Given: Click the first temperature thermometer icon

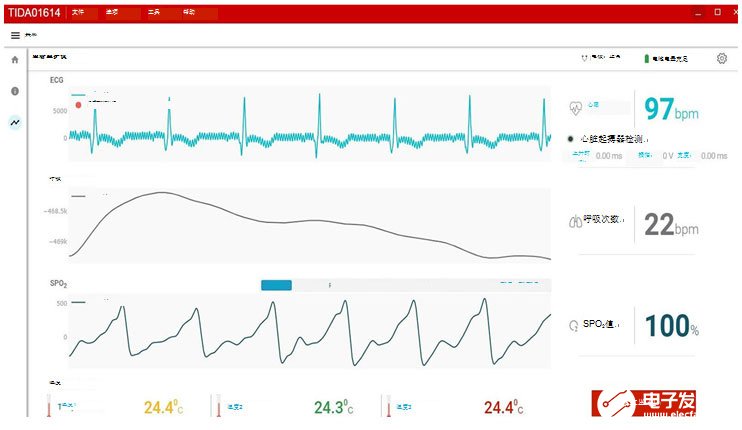Looking at the screenshot, I should tap(49, 406).
